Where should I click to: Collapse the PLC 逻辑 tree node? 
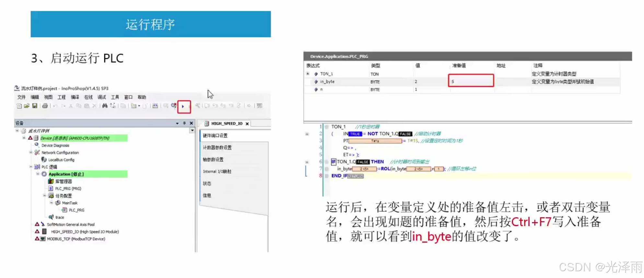coord(31,167)
